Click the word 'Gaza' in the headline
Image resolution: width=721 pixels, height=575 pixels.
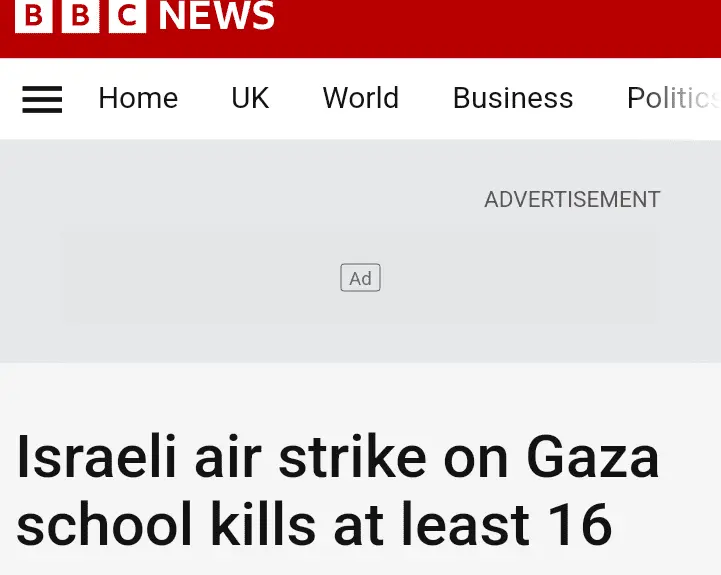(x=592, y=458)
